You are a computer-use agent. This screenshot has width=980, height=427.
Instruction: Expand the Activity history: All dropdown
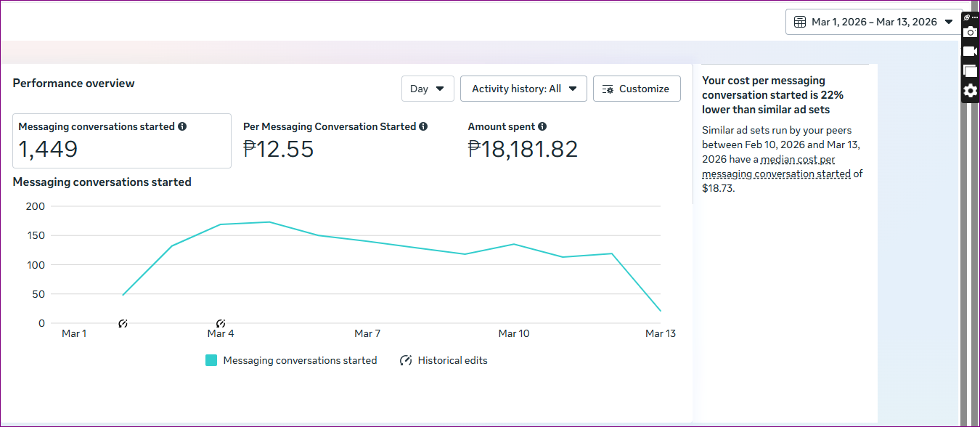[523, 89]
